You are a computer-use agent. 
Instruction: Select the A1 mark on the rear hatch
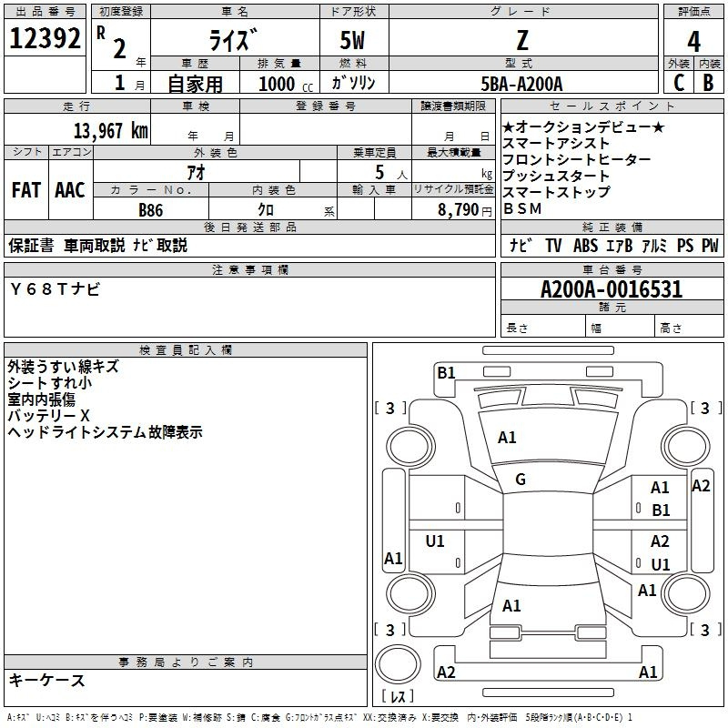(511, 606)
